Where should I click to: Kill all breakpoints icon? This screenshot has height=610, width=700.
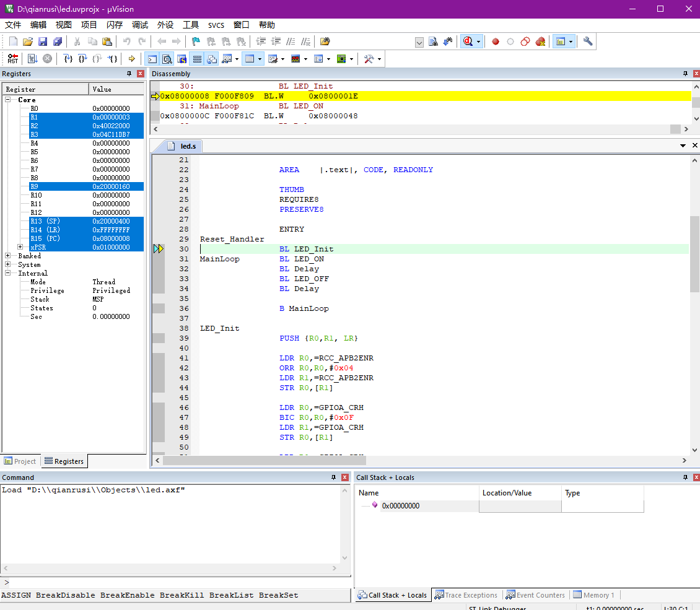coord(540,41)
